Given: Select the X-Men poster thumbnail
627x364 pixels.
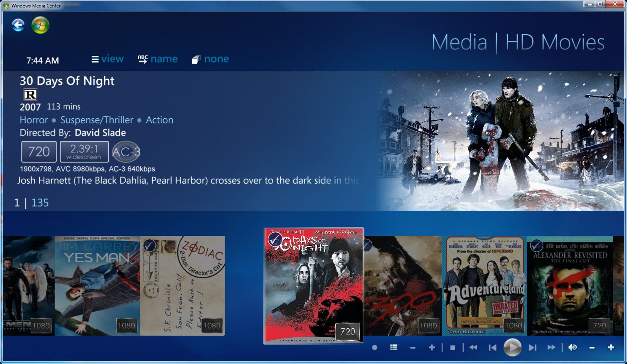Looking at the screenshot, I should coord(29,286).
